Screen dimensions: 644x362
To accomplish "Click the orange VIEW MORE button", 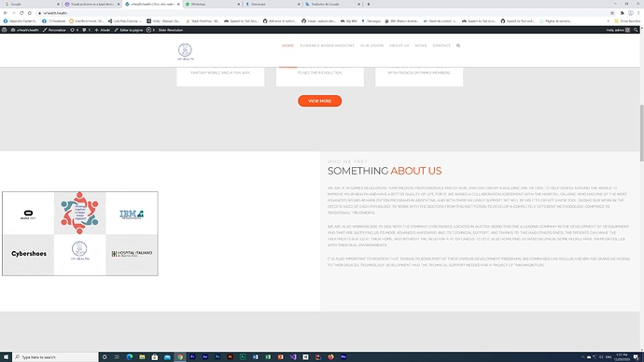I will tap(319, 101).
